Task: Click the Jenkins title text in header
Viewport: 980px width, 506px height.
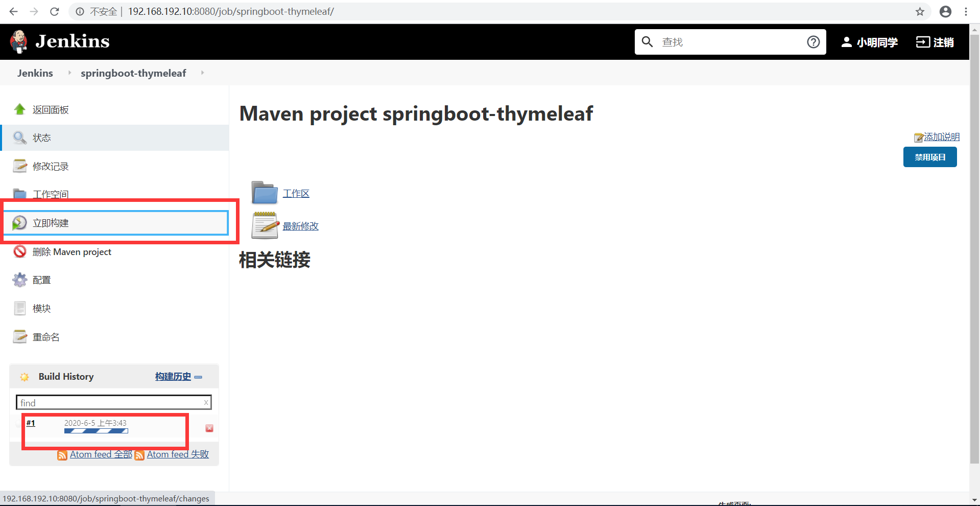Action: 73,41
